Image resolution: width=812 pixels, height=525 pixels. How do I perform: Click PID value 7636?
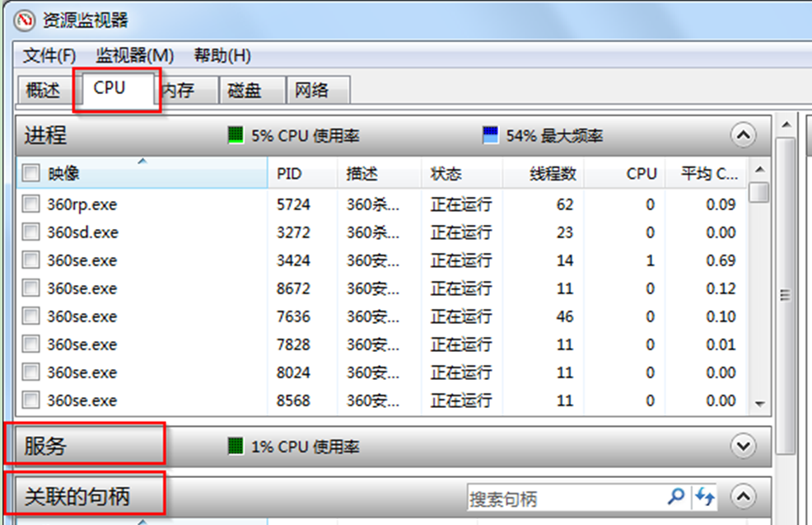click(x=294, y=316)
